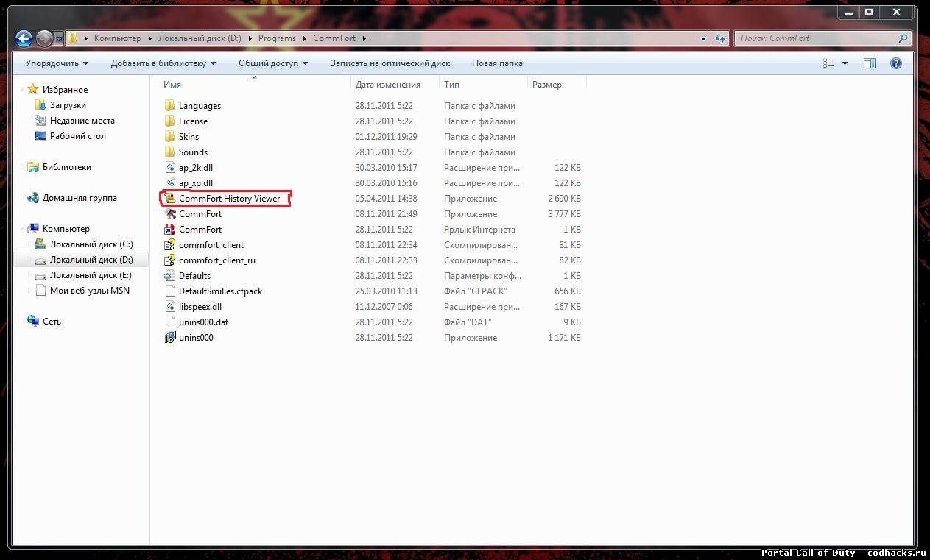930x560 pixels.
Task: Click the change view icon
Action: pos(828,63)
